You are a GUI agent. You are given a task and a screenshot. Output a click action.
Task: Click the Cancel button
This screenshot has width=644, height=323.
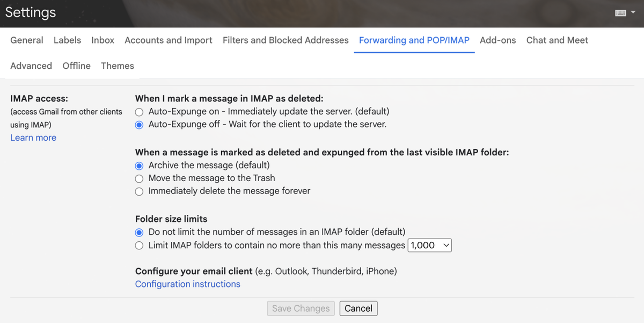[358, 308]
